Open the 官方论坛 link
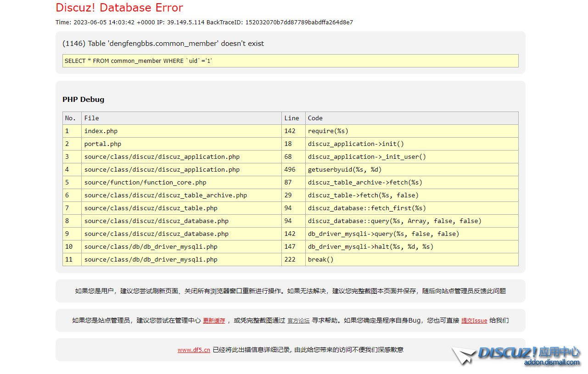Viewport: 588px width, 374px height. pyautogui.click(x=298, y=321)
